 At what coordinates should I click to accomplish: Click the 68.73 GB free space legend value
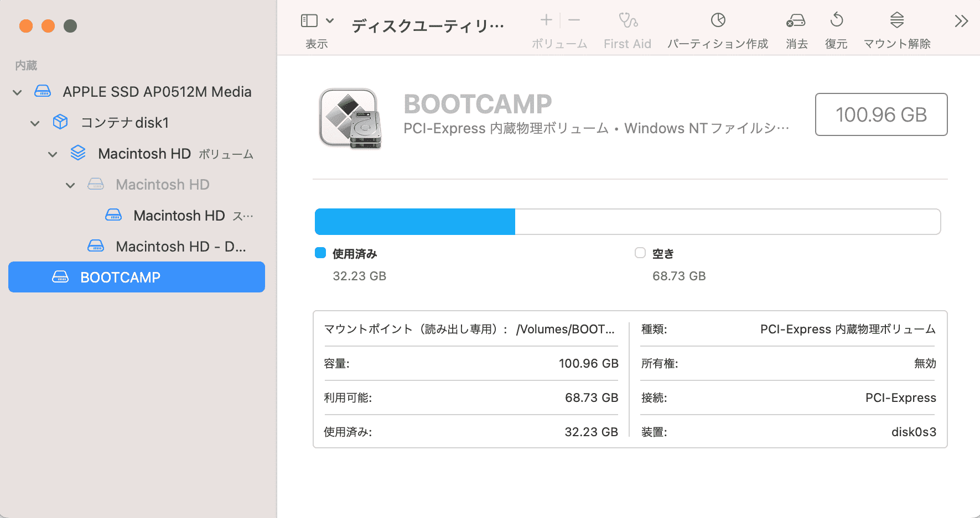679,276
